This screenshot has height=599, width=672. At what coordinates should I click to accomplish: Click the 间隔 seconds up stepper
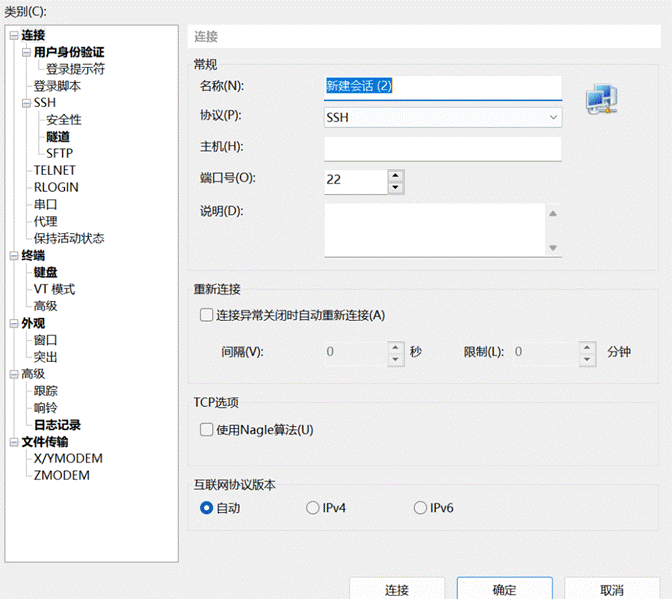(x=396, y=347)
